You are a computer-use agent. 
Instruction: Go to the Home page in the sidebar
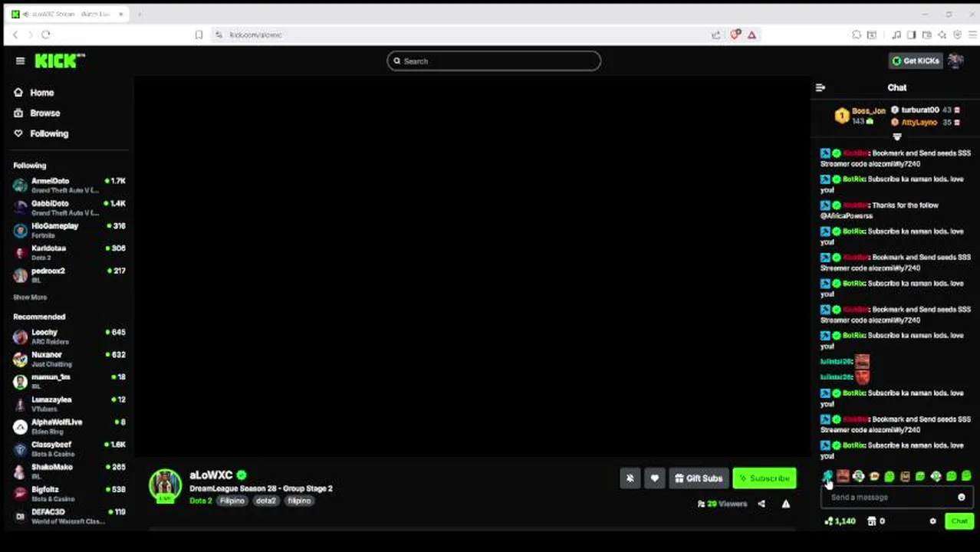coord(35,93)
